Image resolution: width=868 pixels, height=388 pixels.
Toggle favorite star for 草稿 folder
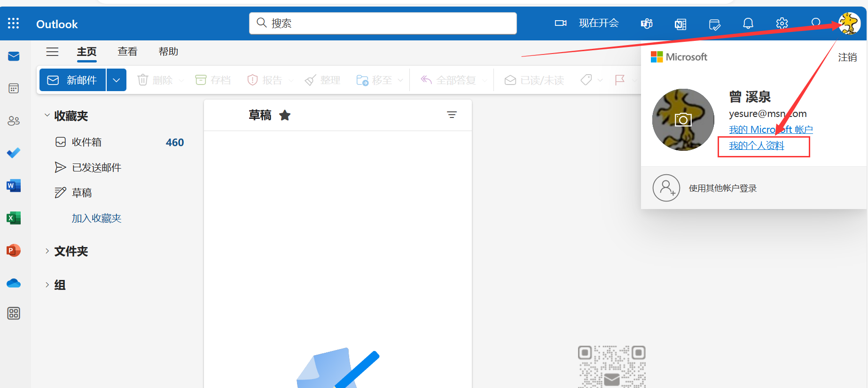click(285, 115)
